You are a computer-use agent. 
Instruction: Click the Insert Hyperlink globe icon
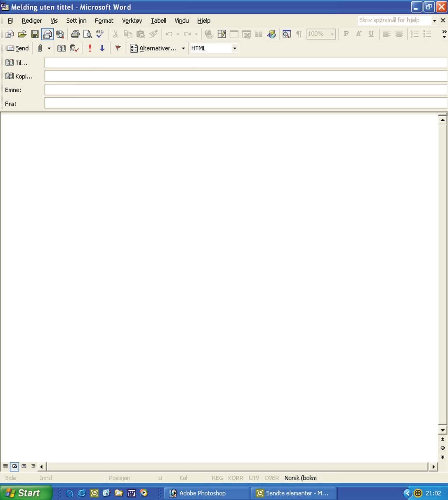[209, 34]
